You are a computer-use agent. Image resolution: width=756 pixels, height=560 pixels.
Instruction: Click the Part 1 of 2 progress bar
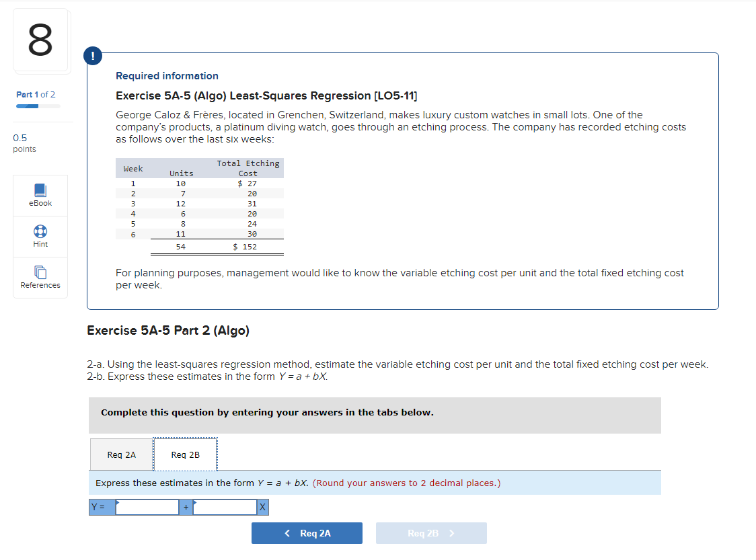(35, 105)
